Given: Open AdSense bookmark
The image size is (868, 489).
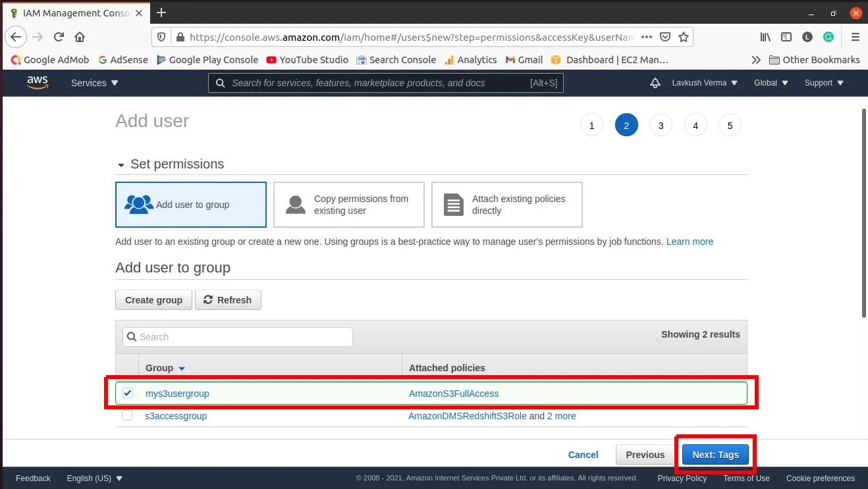Looking at the screenshot, I should [123, 59].
